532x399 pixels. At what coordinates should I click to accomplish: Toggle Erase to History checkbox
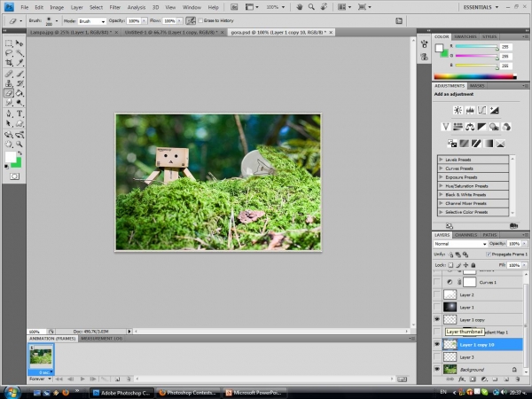(200, 20)
